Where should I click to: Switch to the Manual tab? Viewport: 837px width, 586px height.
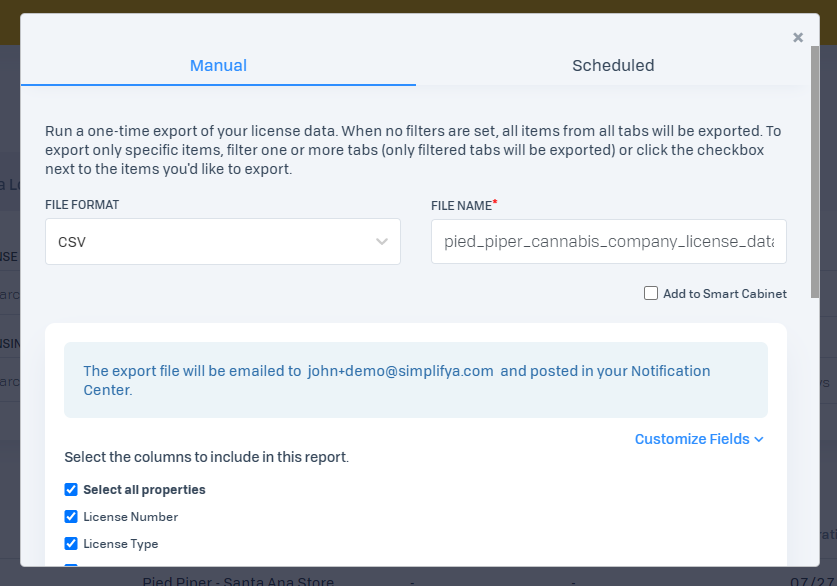tap(218, 66)
